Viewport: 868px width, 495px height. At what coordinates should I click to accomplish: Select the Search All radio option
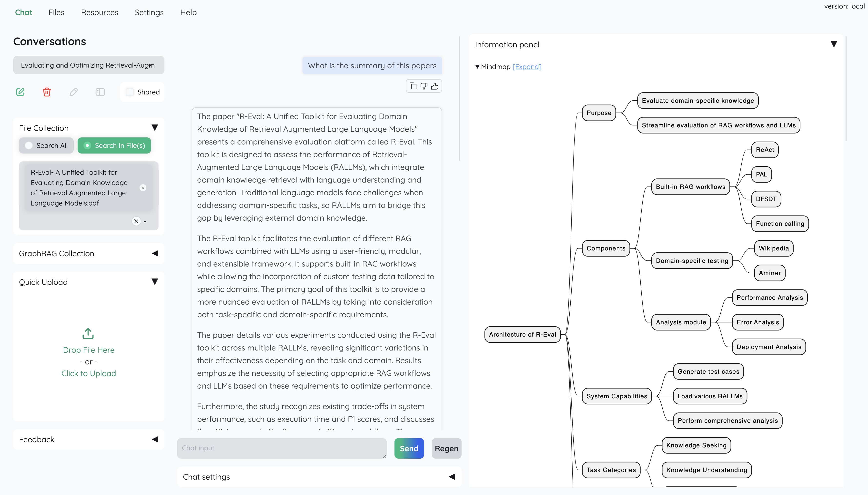[29, 145]
